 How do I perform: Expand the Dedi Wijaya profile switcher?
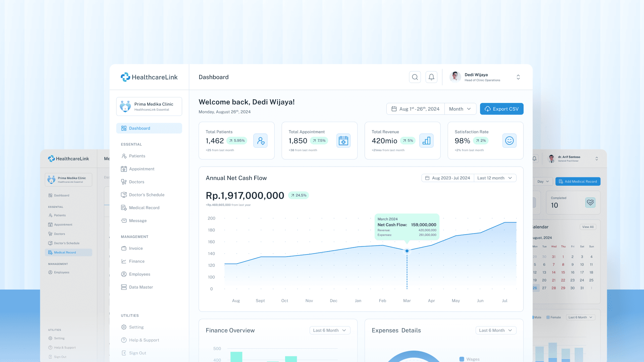(x=518, y=77)
